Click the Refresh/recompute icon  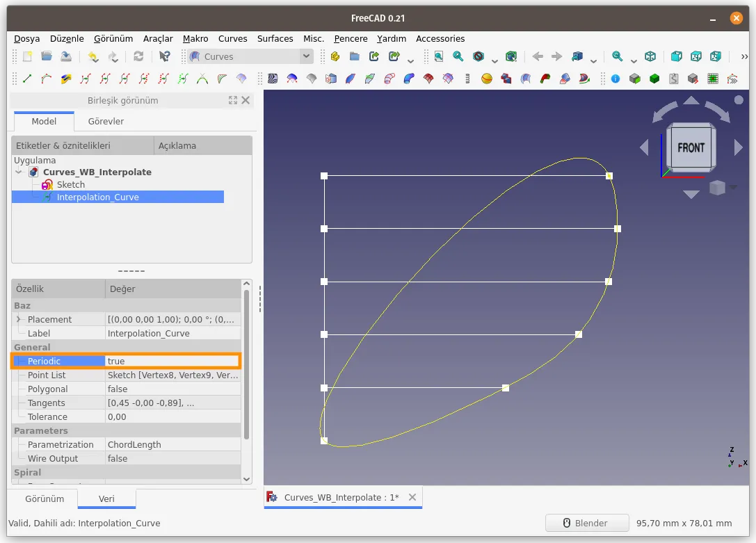138,56
